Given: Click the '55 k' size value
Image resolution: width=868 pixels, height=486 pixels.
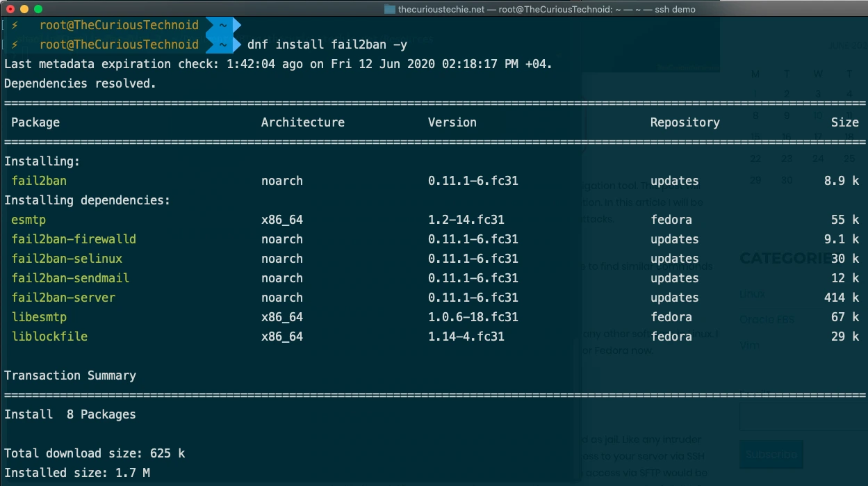Looking at the screenshot, I should pyautogui.click(x=845, y=220).
